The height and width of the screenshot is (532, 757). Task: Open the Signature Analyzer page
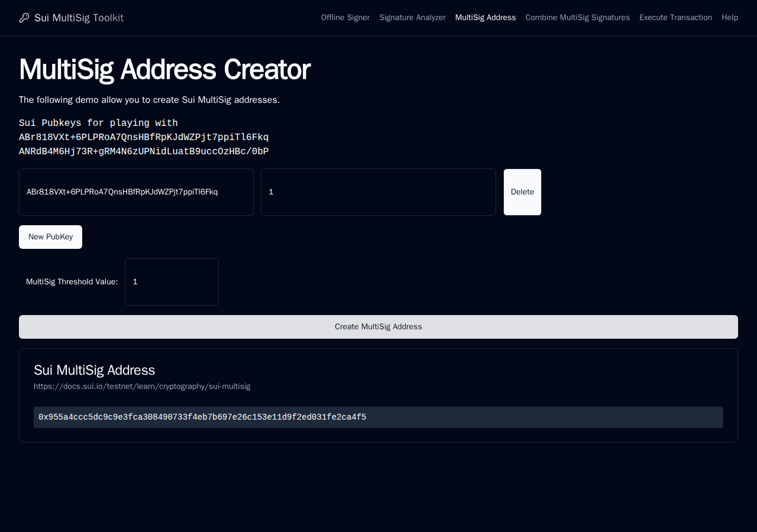[412, 18]
